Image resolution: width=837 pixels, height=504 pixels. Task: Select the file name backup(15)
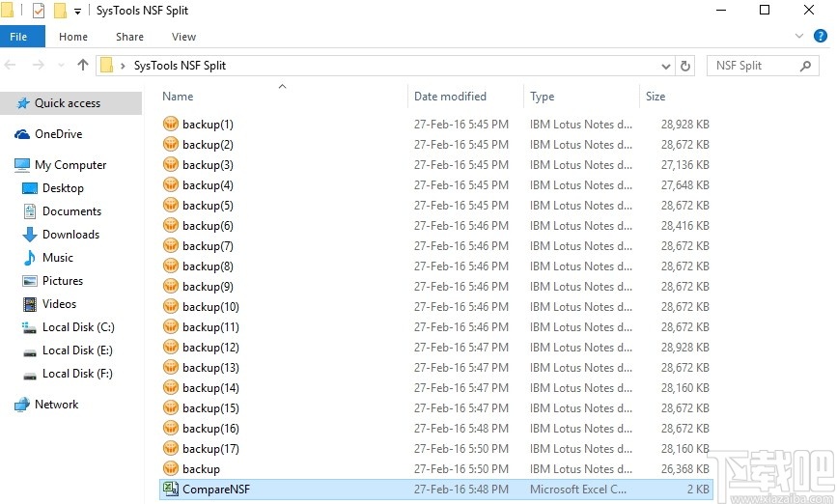click(210, 408)
